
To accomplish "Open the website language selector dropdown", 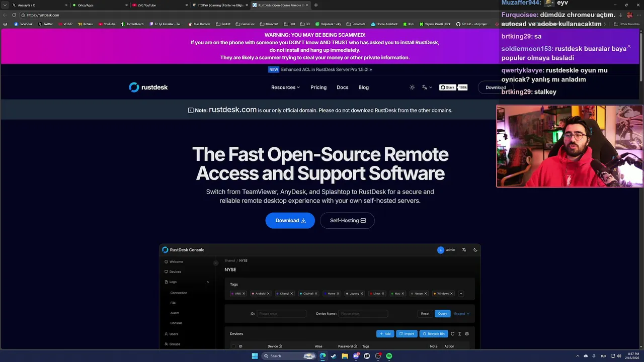I will pyautogui.click(x=427, y=87).
